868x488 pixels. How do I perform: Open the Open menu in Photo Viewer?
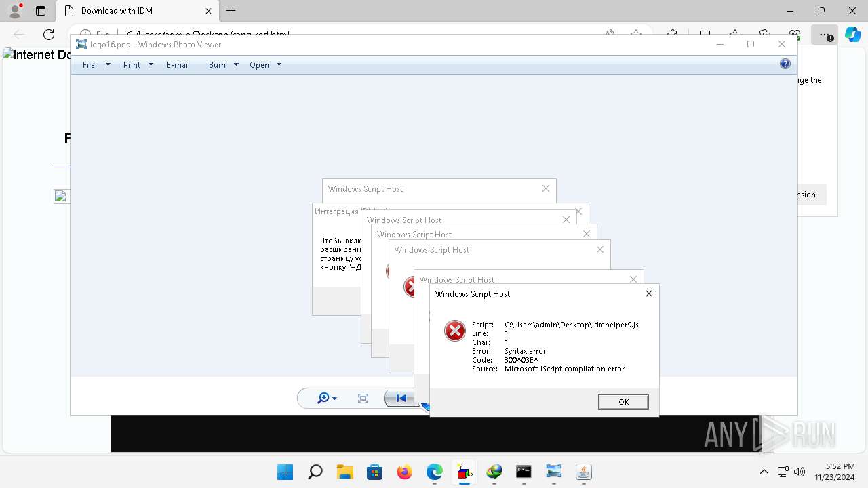259,65
